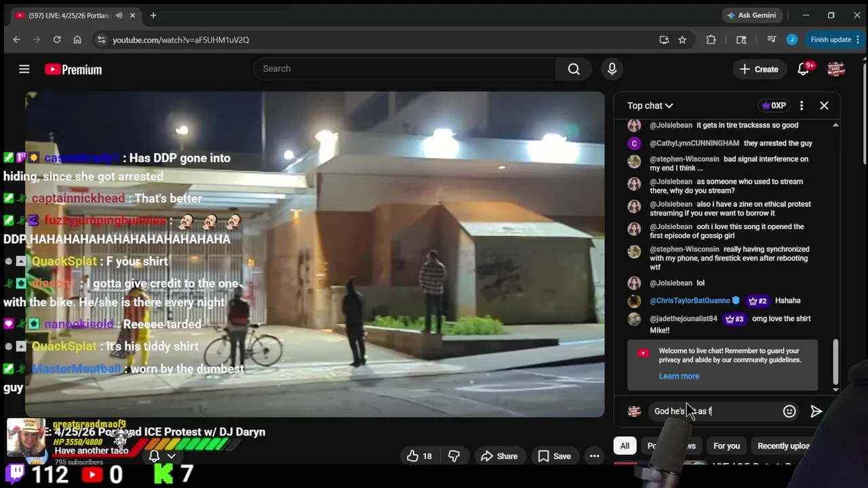Image resolution: width=868 pixels, height=488 pixels.
Task: View site information icon in address bar
Action: click(x=101, y=40)
